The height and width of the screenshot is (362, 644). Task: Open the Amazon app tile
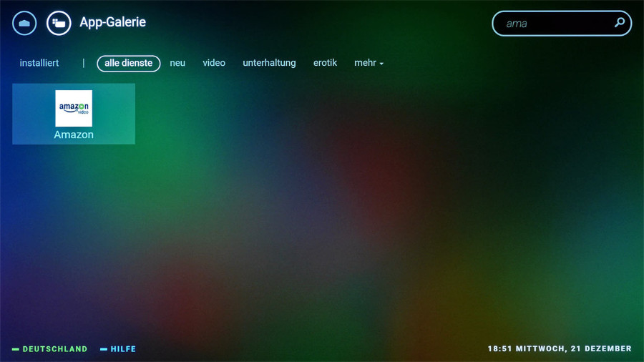pos(74,114)
